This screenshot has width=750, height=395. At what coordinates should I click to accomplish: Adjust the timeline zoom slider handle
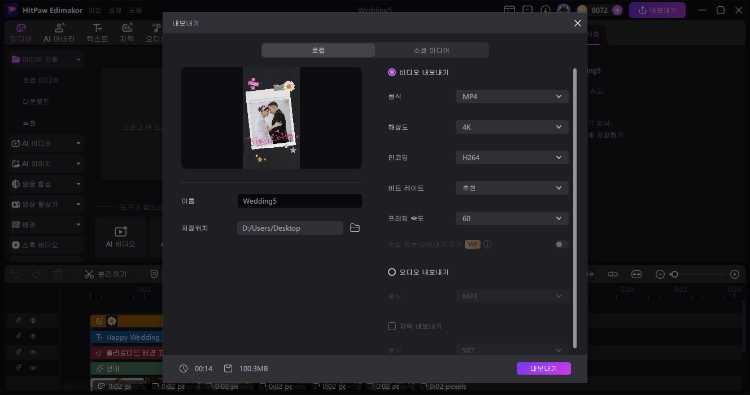point(674,274)
